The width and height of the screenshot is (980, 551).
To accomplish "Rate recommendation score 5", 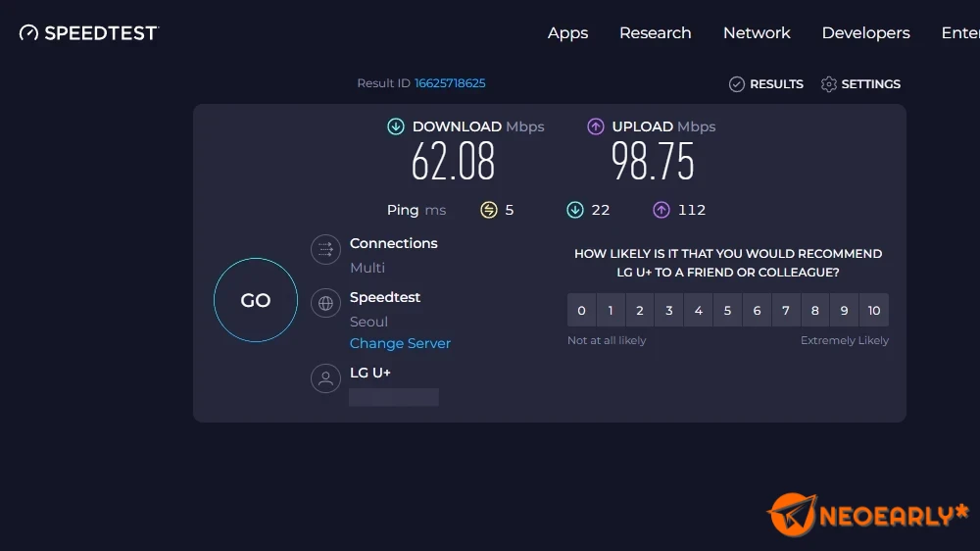I will (727, 310).
